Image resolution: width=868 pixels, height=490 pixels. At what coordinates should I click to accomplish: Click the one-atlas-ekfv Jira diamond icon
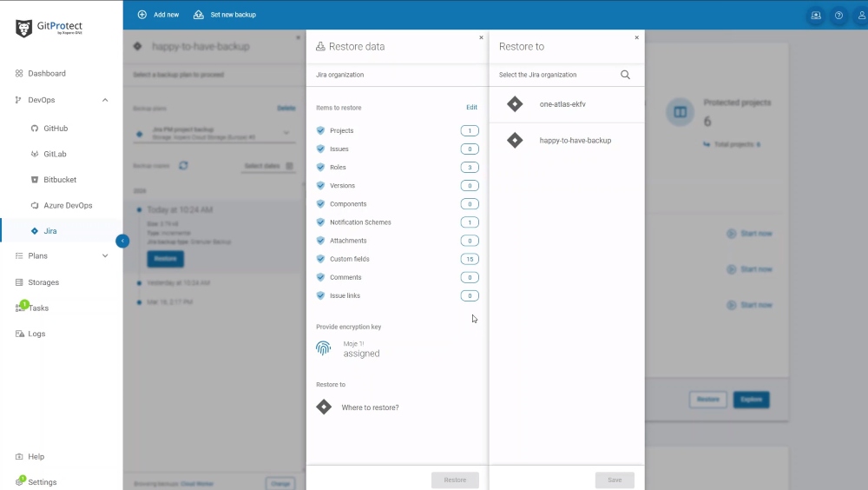pyautogui.click(x=515, y=104)
